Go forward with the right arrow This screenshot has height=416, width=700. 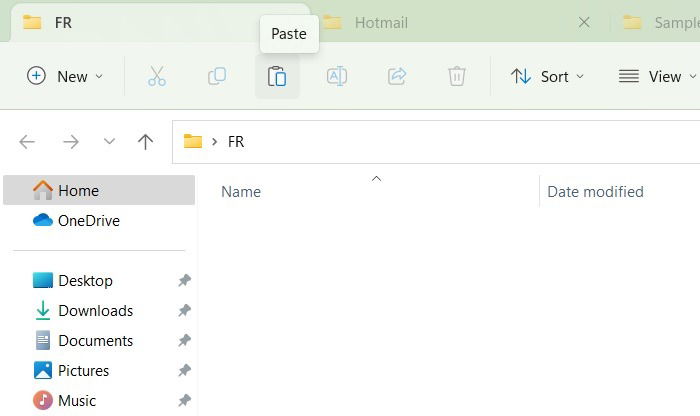[x=71, y=142]
